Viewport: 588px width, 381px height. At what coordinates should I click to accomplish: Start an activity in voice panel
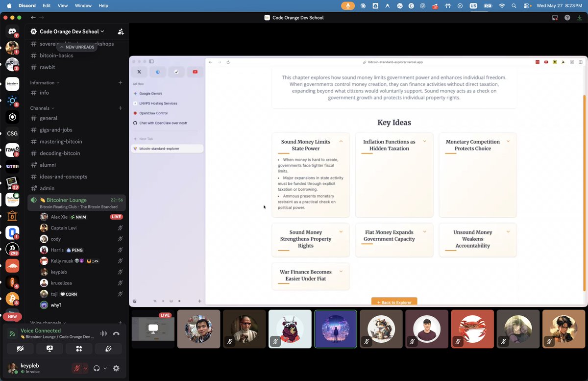78,348
